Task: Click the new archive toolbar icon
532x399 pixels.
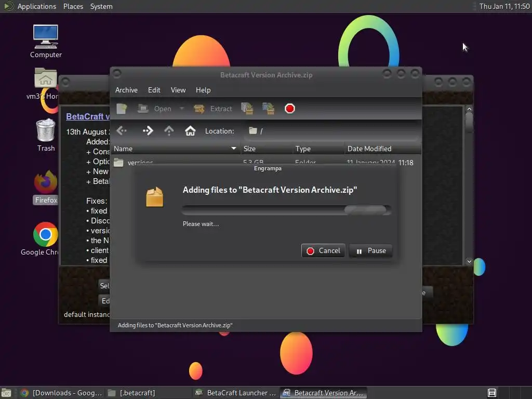Action: click(x=122, y=109)
